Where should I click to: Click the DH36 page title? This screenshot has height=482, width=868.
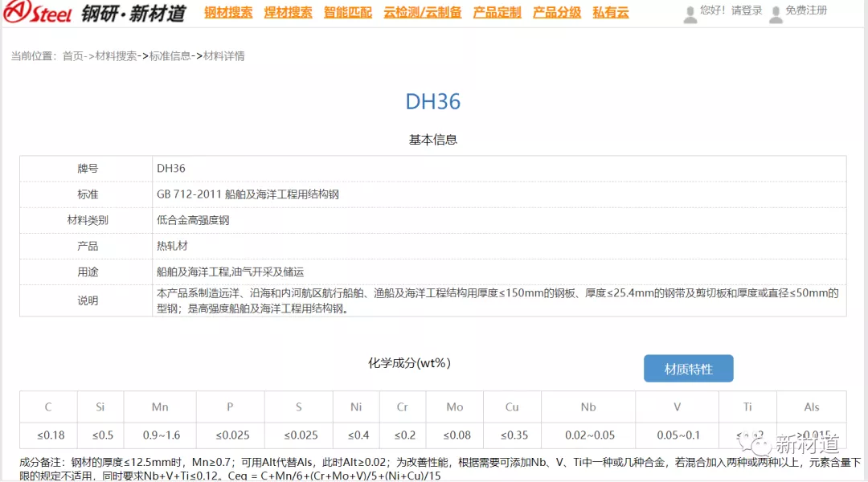tap(433, 102)
